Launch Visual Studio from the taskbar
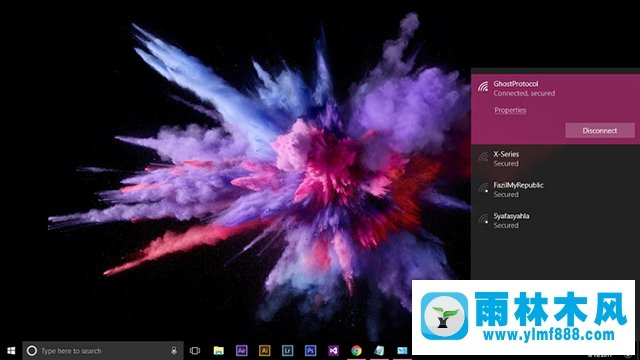Viewport: 640px width, 360px height. (x=333, y=351)
